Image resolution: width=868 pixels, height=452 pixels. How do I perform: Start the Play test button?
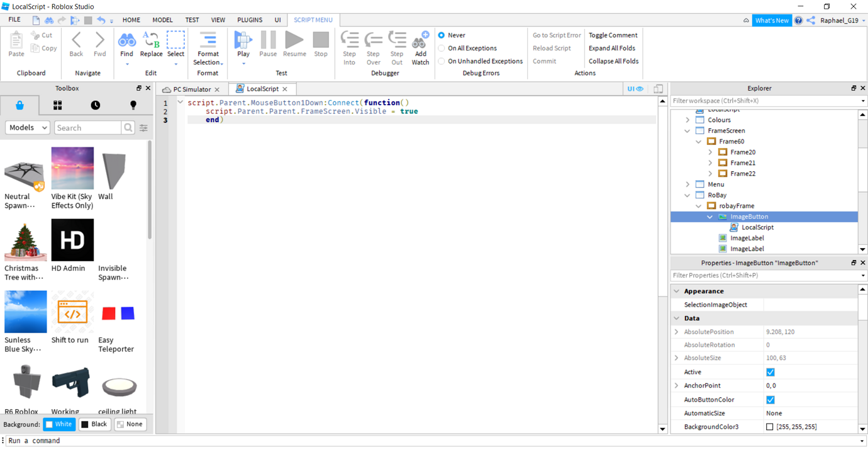pos(243,40)
